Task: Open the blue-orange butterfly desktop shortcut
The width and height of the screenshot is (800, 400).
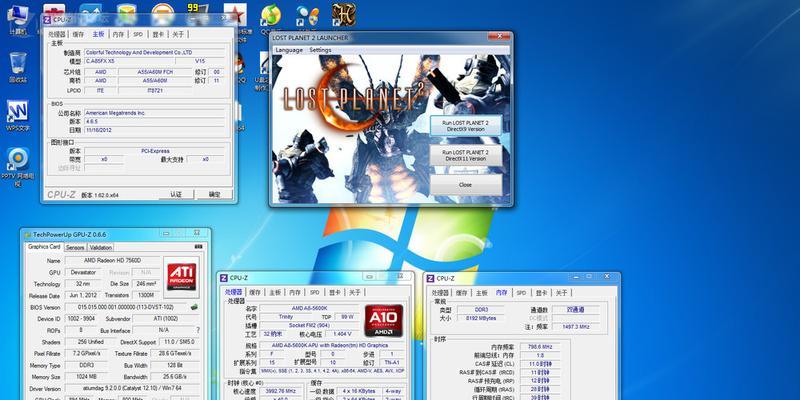Action: (x=308, y=16)
